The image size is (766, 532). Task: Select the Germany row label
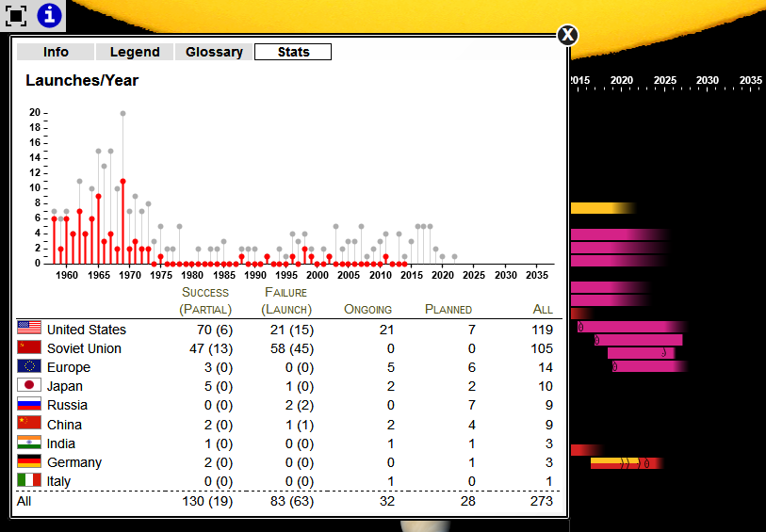pos(74,462)
